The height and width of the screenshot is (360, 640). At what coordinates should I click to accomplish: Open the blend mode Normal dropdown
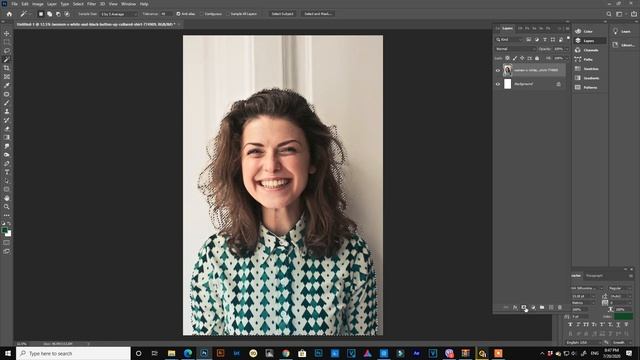pyautogui.click(x=515, y=49)
